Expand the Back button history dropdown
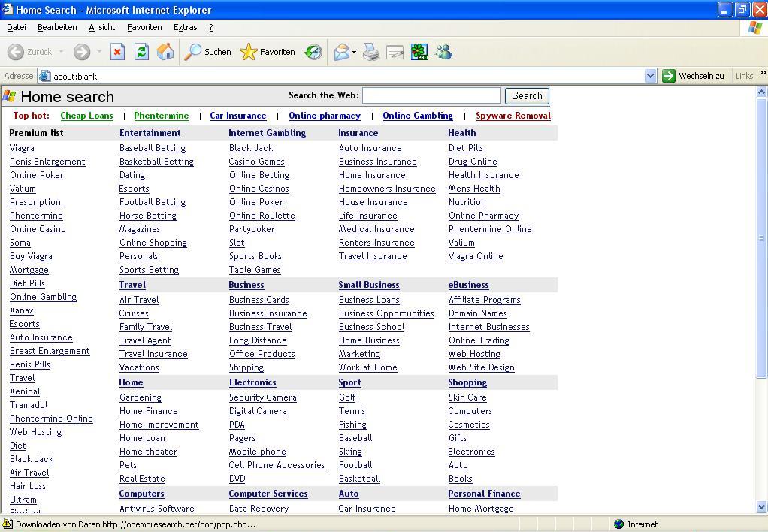 click(x=61, y=52)
